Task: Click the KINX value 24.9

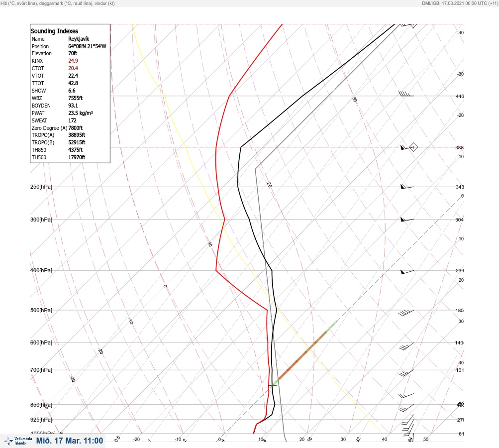Action: 73,61
